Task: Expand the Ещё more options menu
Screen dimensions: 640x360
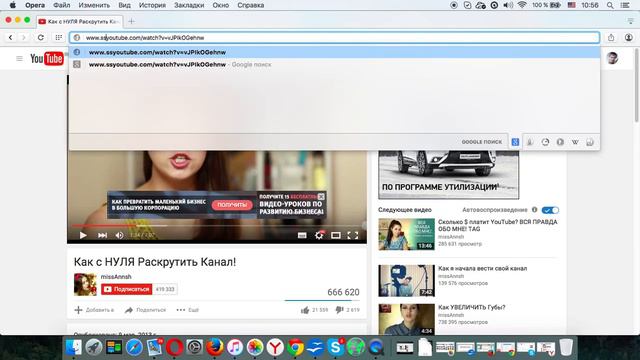Action: point(187,310)
